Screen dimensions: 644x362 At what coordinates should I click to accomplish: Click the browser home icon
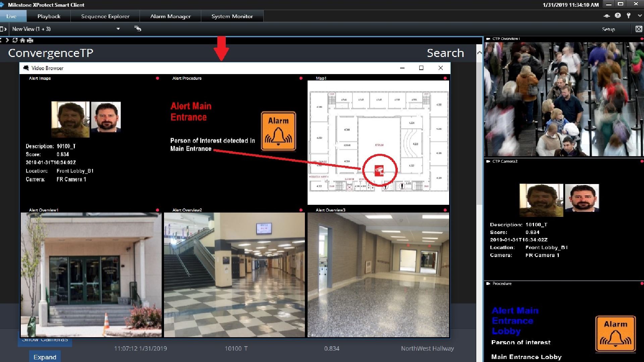(22, 40)
